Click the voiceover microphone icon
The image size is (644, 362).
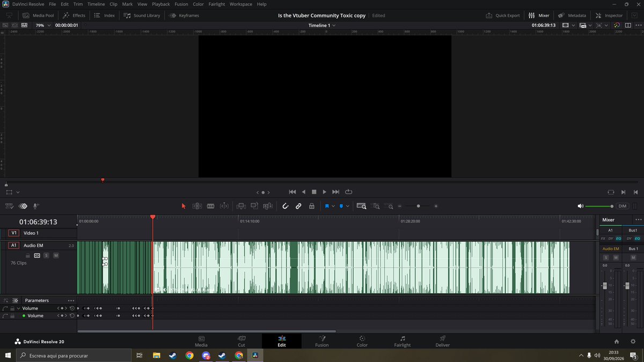point(36,206)
